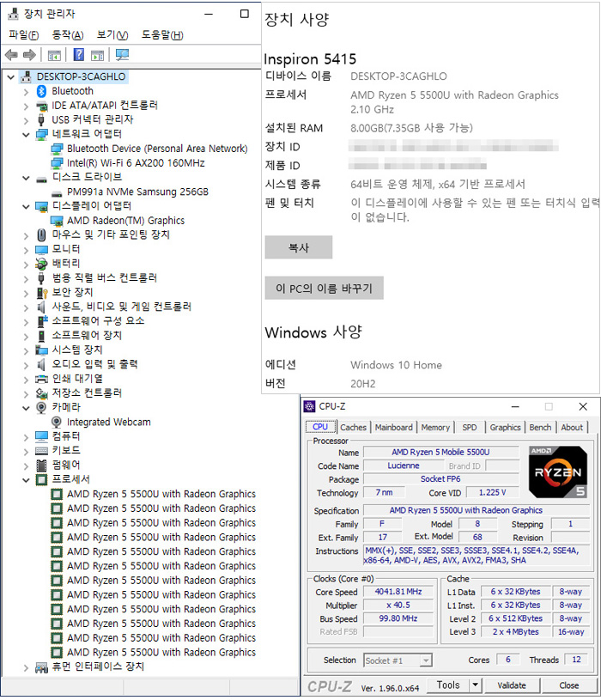Switch to the Mainboard tab

tap(393, 427)
